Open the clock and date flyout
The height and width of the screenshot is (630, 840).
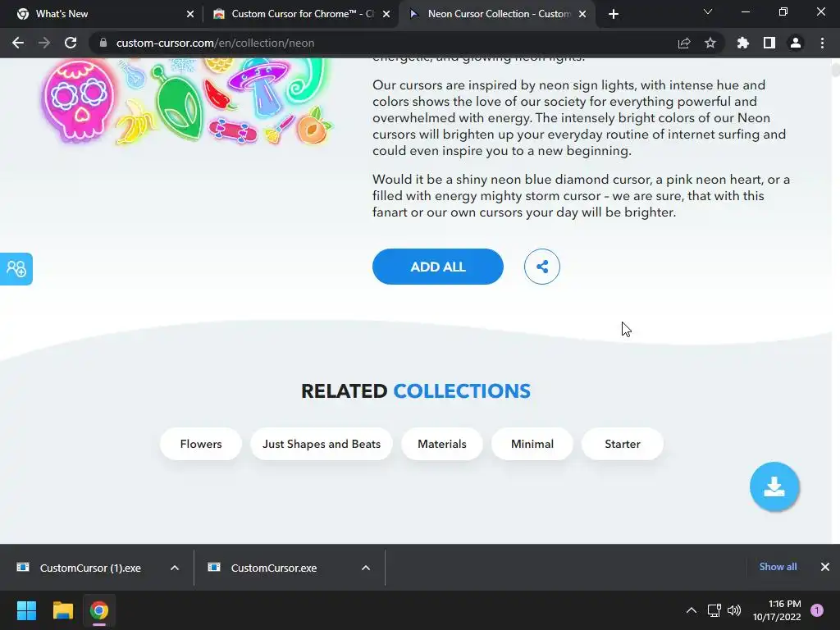[777, 610]
